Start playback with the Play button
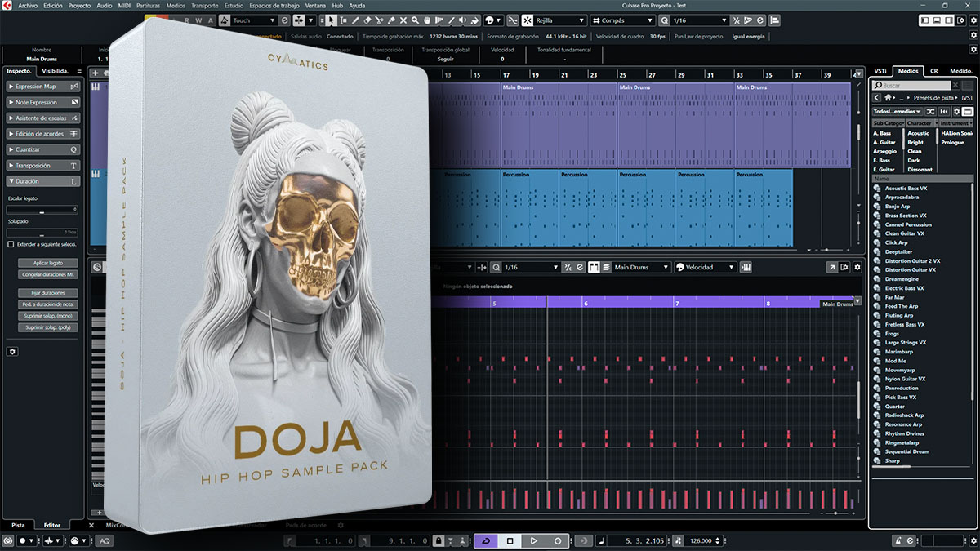 [532, 540]
